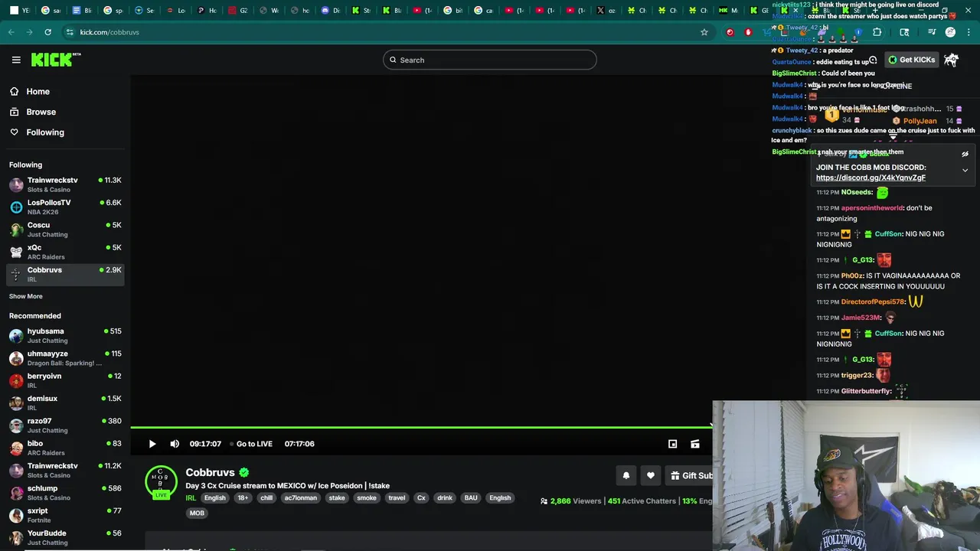Select the chill tag
Viewport: 980px width, 551px height.
(x=266, y=498)
